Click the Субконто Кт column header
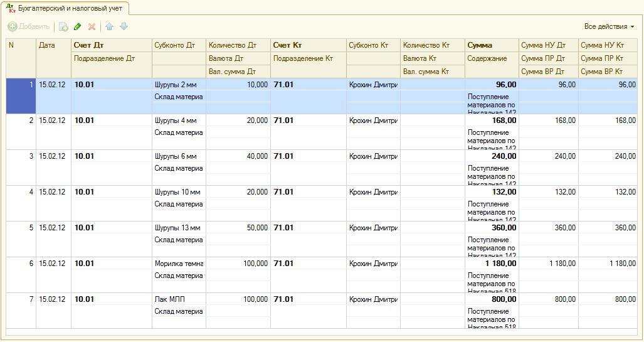 (373, 45)
